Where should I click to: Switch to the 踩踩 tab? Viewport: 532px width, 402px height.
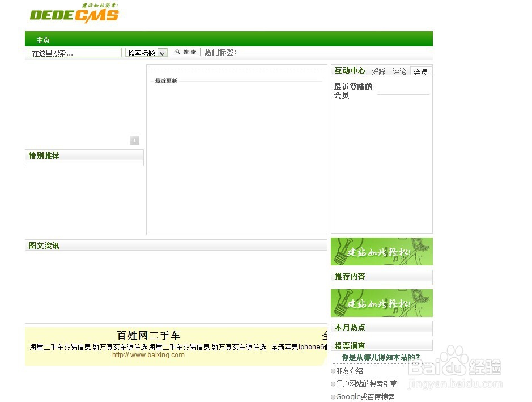point(378,71)
